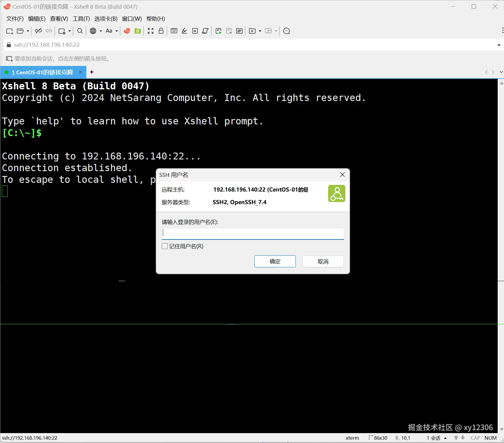
Task: Click the boxed arrow toolbar icon
Action: 195,31
